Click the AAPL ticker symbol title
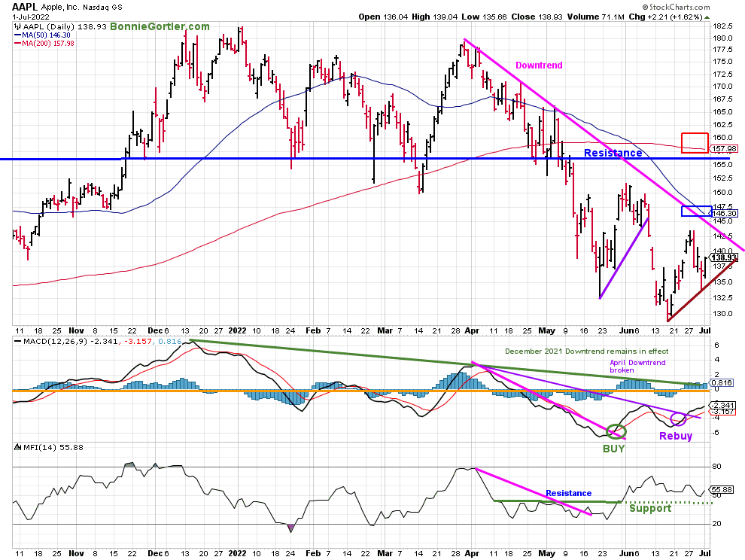 [x=25, y=7]
